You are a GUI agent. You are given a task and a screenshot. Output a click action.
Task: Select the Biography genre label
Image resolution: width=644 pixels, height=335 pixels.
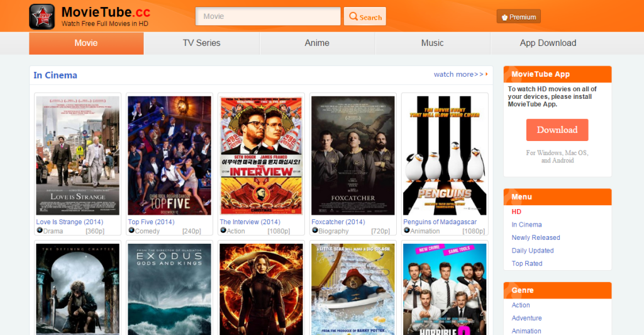pyautogui.click(x=333, y=231)
